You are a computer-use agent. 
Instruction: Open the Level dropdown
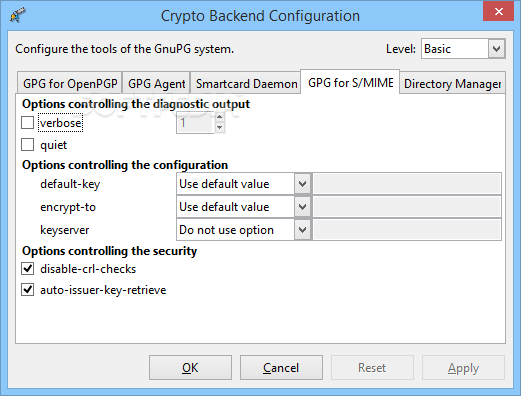point(497,49)
